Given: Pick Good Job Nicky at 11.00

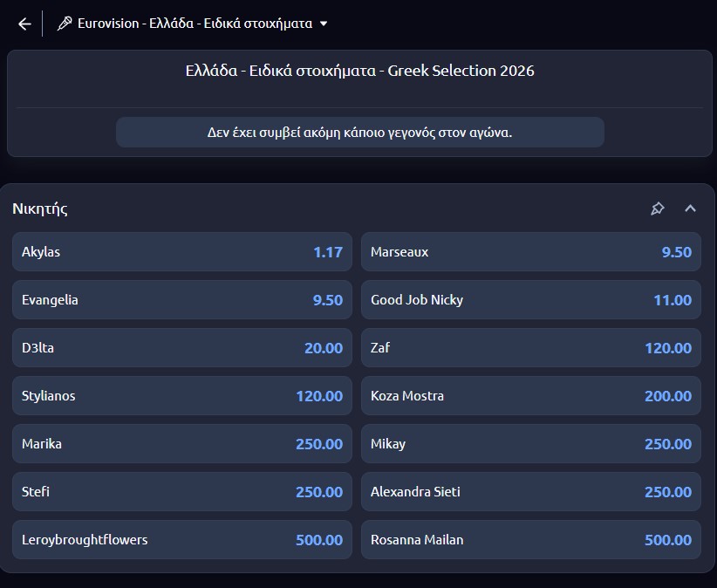Looking at the screenshot, I should coord(530,300).
